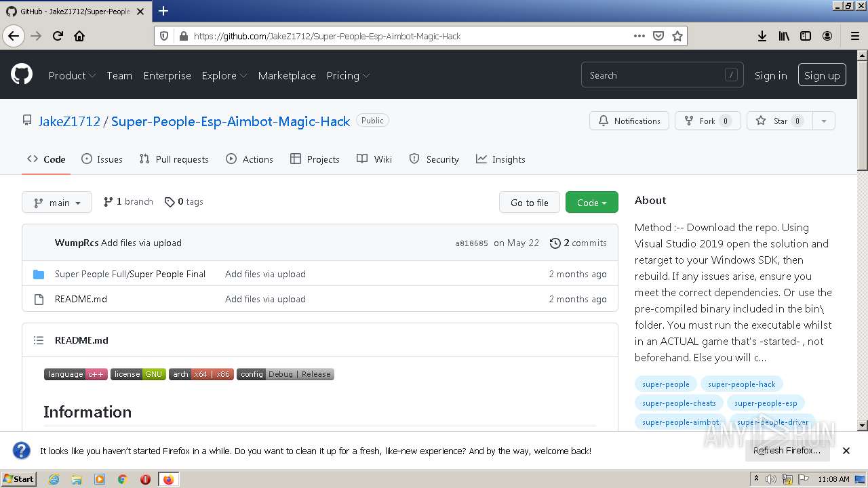The image size is (868, 488).
Task: Open the Enterprise navigation link
Action: pyautogui.click(x=167, y=75)
